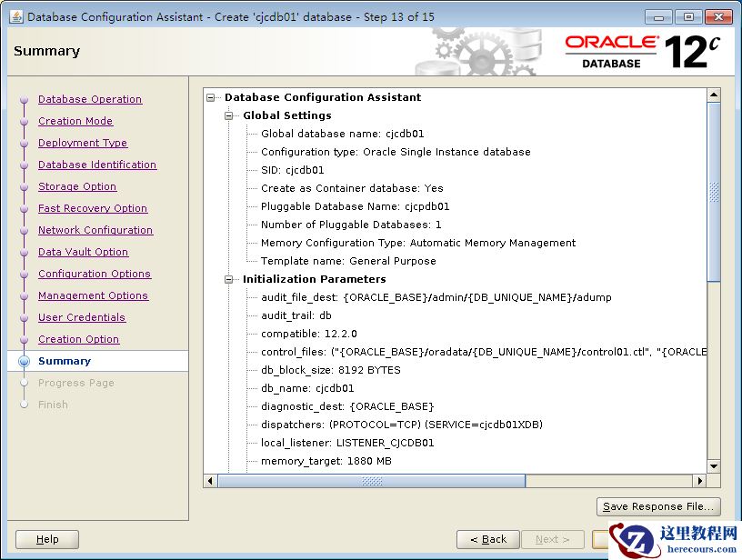Select the db_name: cjcdb01 row
Image resolution: width=742 pixels, height=560 pixels.
click(307, 388)
